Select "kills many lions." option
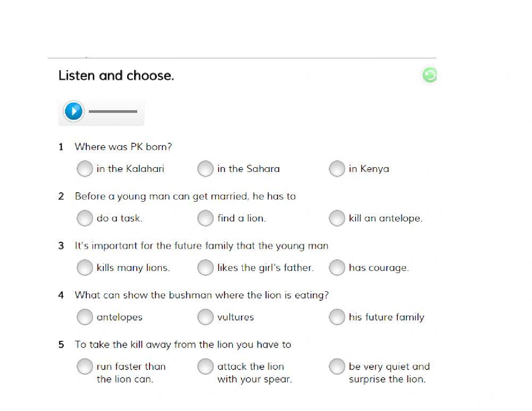Image resolution: width=532 pixels, height=411 pixels. 85,268
